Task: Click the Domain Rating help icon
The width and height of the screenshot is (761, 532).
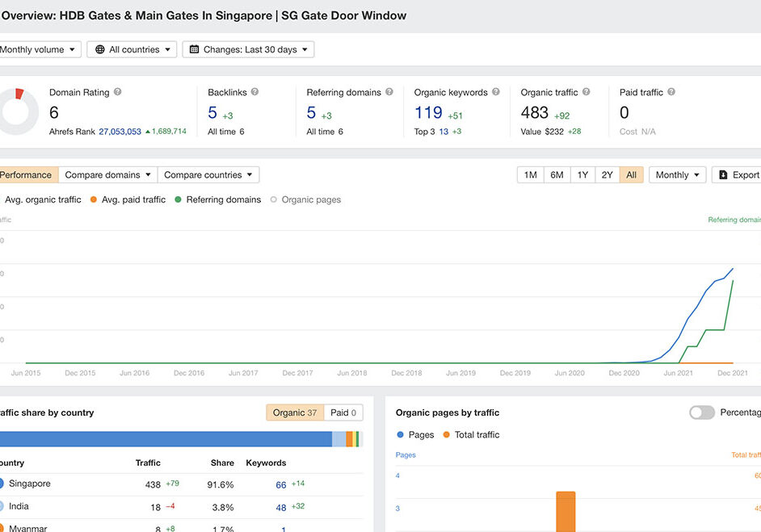Action: tap(118, 92)
